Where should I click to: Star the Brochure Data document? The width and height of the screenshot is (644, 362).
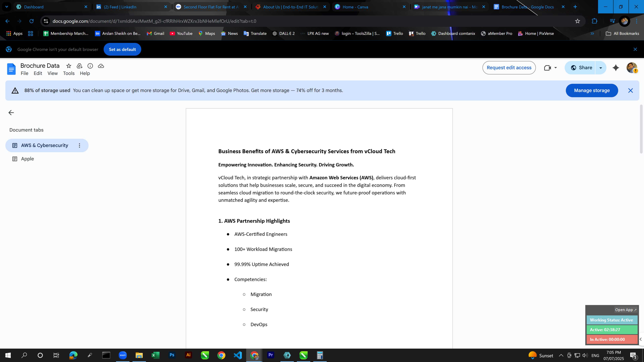[68, 66]
